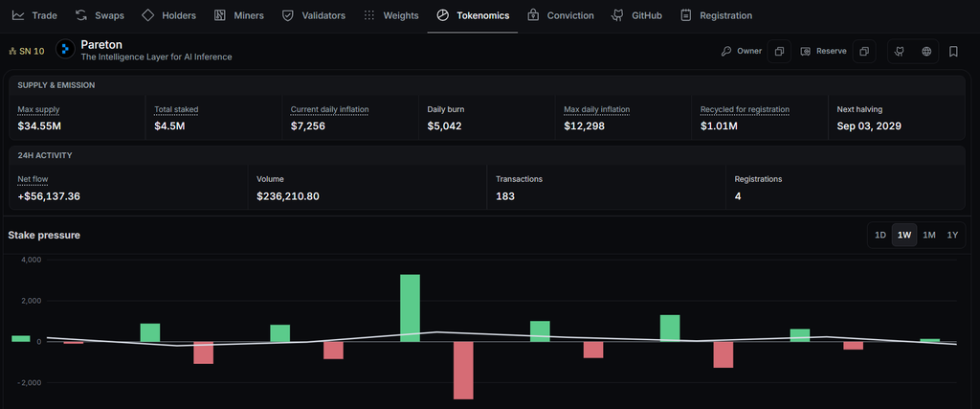Bookmark the Pareton subnet

(x=953, y=52)
